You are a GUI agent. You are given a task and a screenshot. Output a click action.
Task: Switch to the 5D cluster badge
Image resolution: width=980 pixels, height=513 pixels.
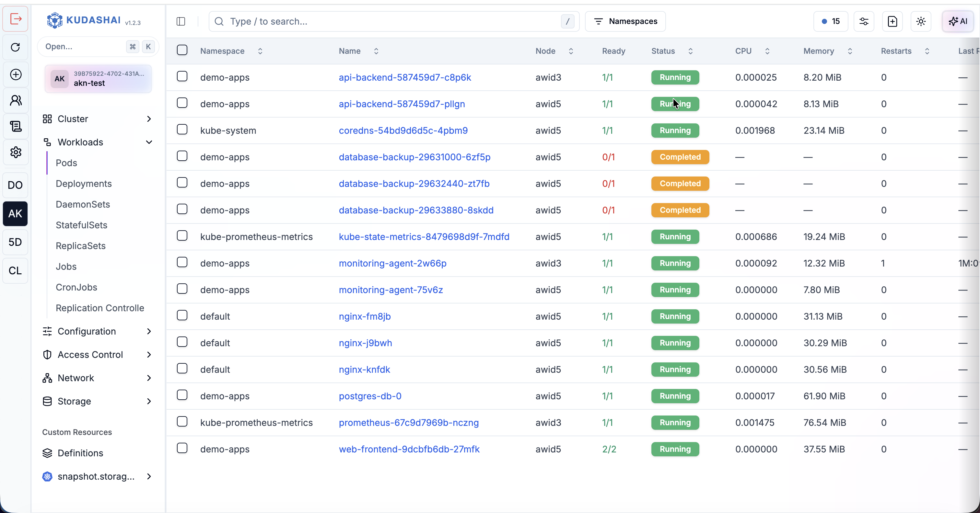click(15, 242)
